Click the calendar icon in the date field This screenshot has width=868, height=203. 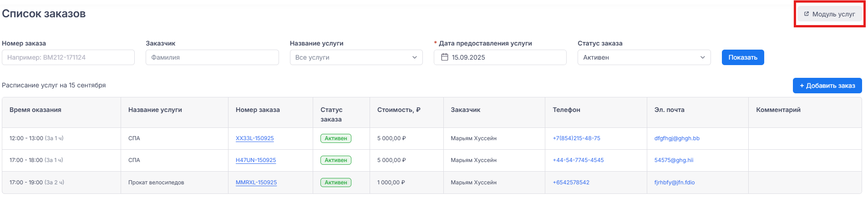(445, 57)
